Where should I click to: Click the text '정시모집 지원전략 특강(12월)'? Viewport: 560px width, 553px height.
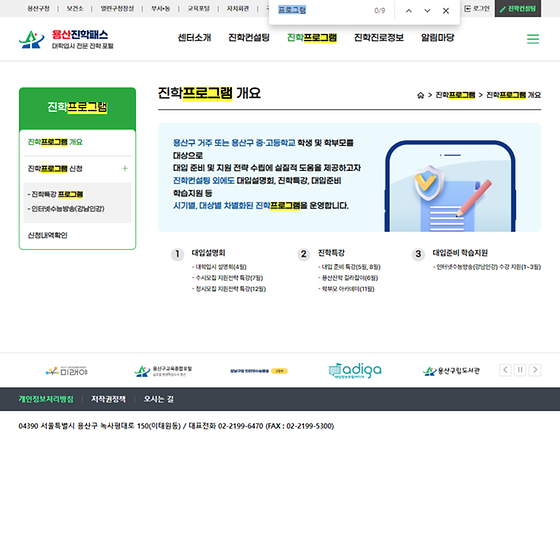(230, 289)
